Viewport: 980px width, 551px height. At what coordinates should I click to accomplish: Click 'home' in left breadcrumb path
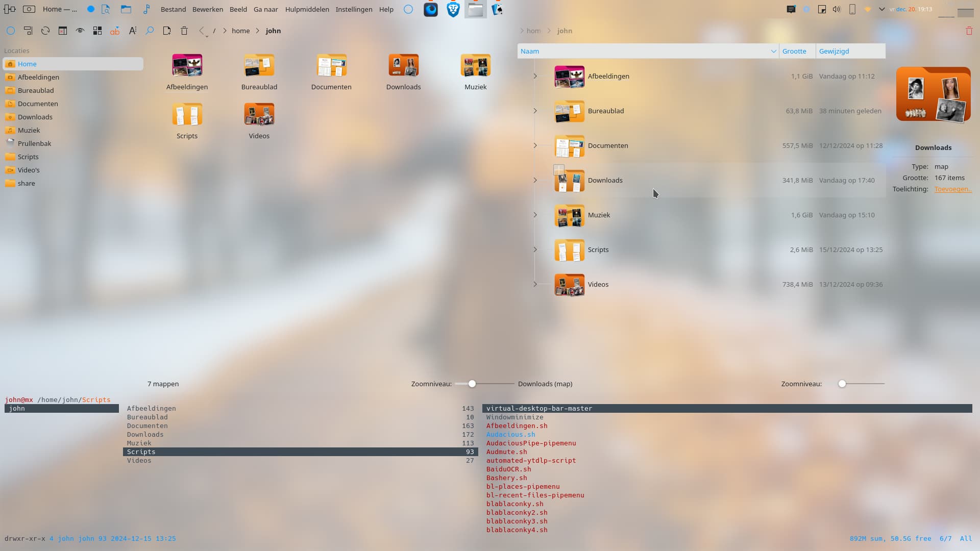click(241, 31)
